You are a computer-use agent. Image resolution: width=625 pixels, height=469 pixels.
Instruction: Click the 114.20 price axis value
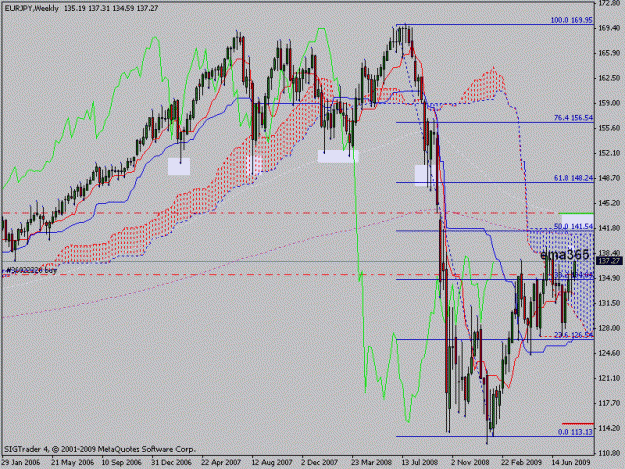pyautogui.click(x=609, y=428)
